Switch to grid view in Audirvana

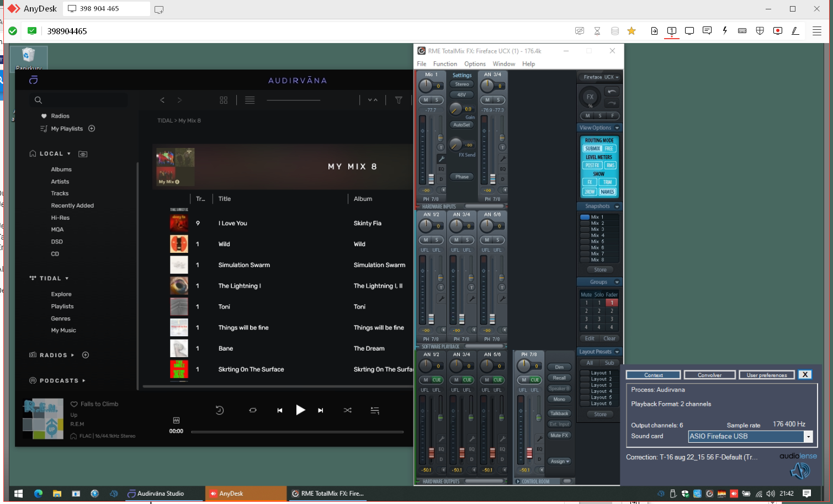click(x=224, y=100)
